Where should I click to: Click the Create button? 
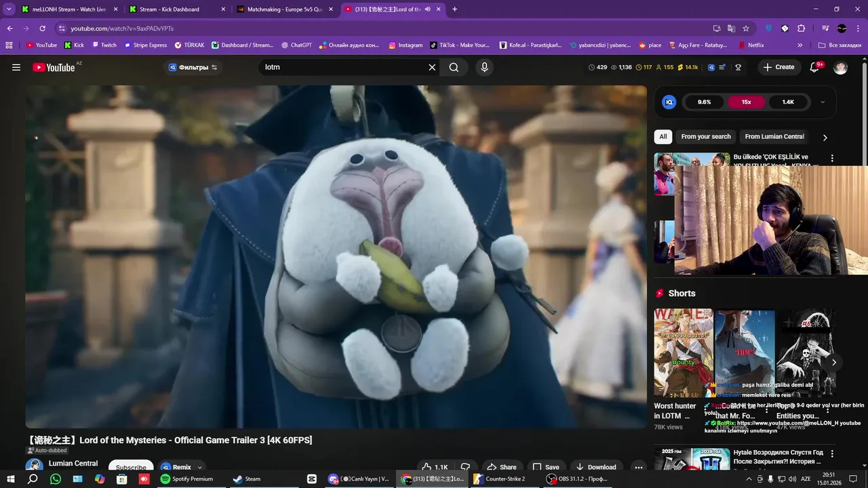pyautogui.click(x=778, y=67)
